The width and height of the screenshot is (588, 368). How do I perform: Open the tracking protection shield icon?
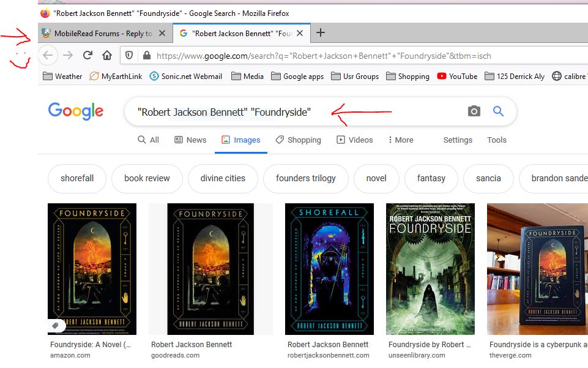[x=129, y=56]
